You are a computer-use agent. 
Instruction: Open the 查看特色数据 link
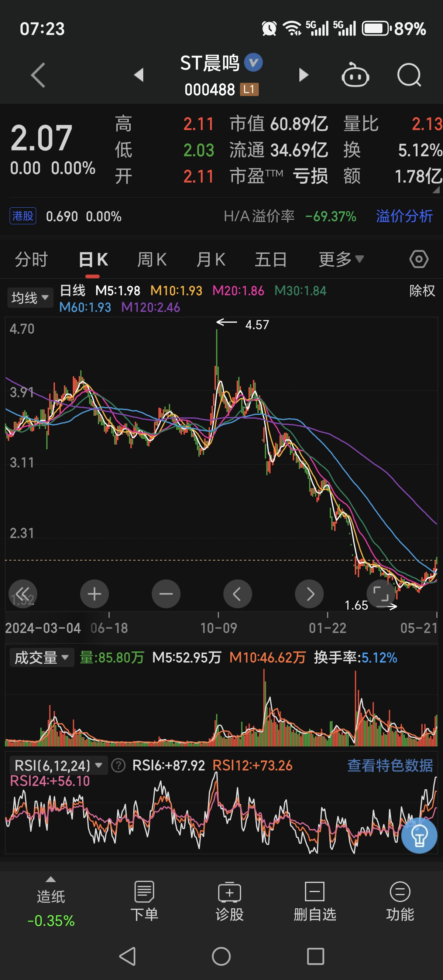pos(390,765)
